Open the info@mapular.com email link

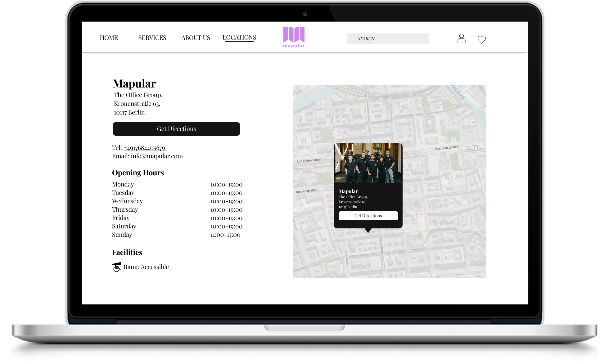156,156
